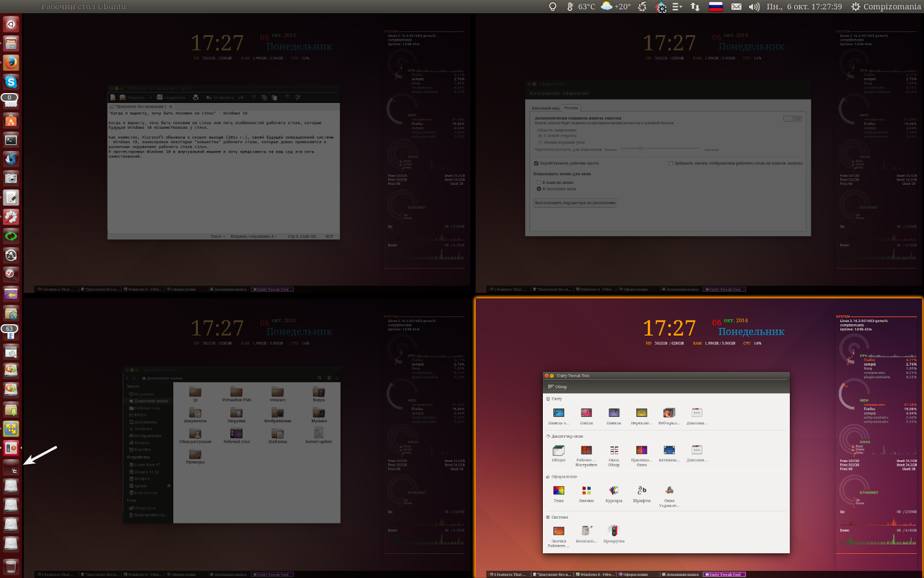Open Terminal from the launcher
Screen dimensions: 924x578
pyautogui.click(x=11, y=139)
